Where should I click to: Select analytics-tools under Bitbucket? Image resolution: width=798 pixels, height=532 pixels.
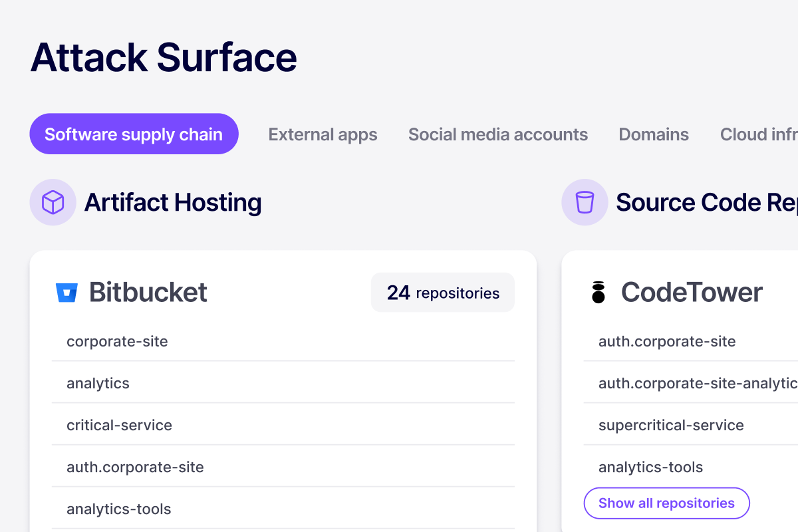click(x=118, y=509)
